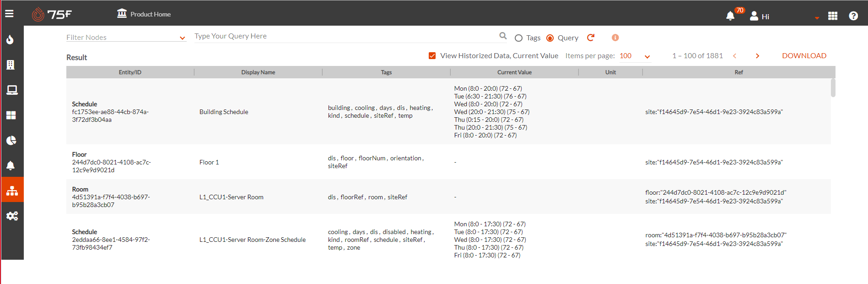Click the 1 – 100 of 1881 label
The image size is (868, 284).
[697, 56]
